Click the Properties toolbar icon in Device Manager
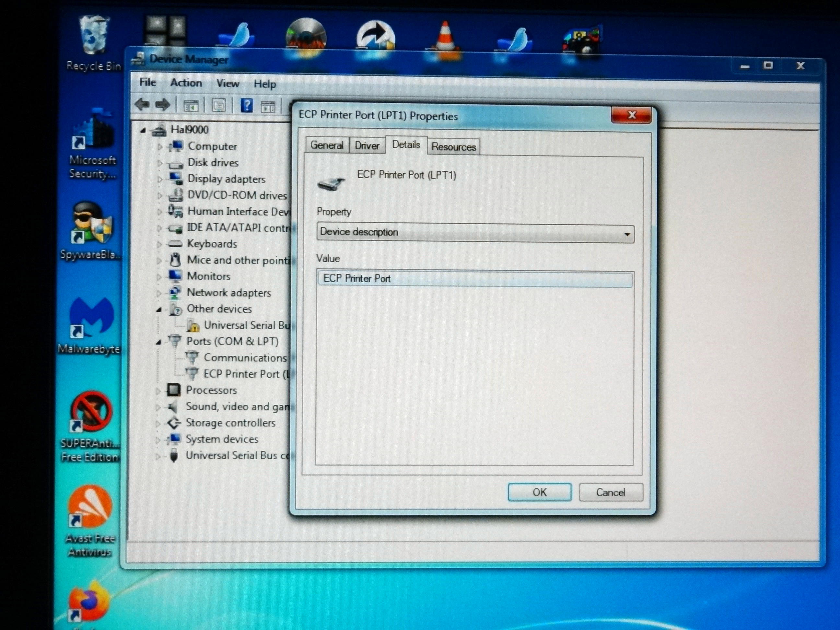The image size is (840, 630). point(219,105)
